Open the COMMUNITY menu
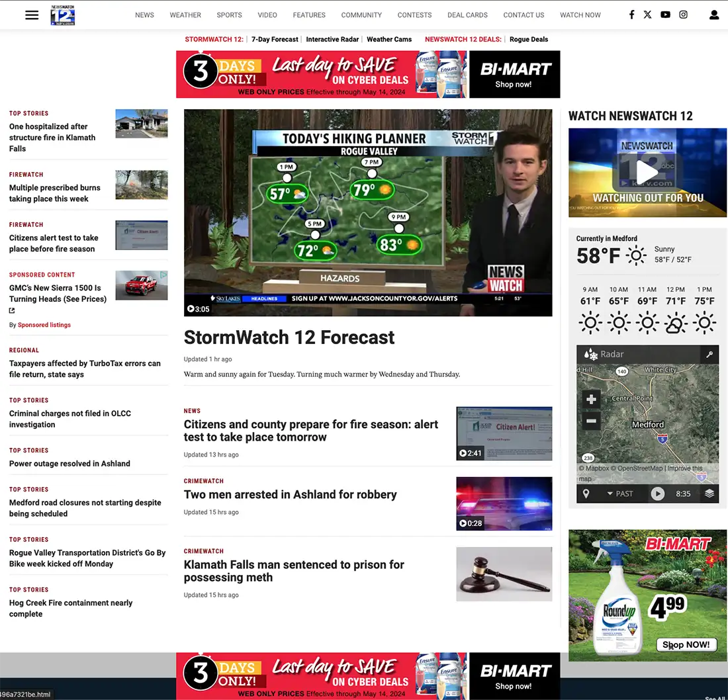This screenshot has width=728, height=700. point(361,15)
